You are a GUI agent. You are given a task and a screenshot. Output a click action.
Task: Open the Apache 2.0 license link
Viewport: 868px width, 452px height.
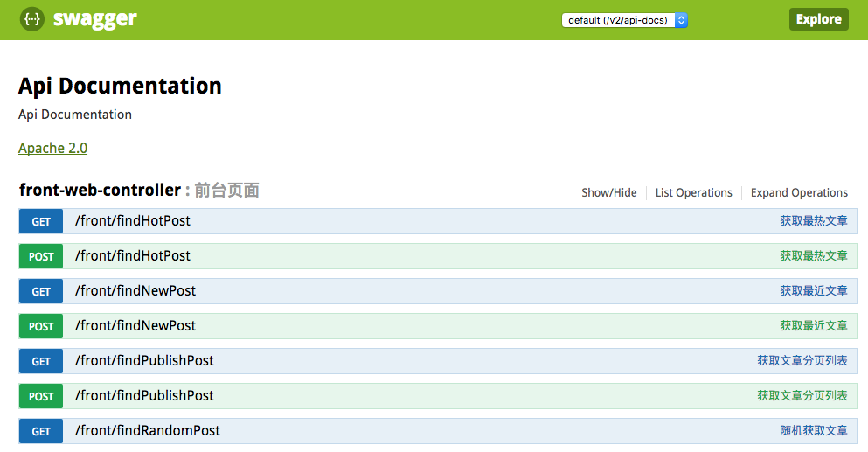coord(52,149)
